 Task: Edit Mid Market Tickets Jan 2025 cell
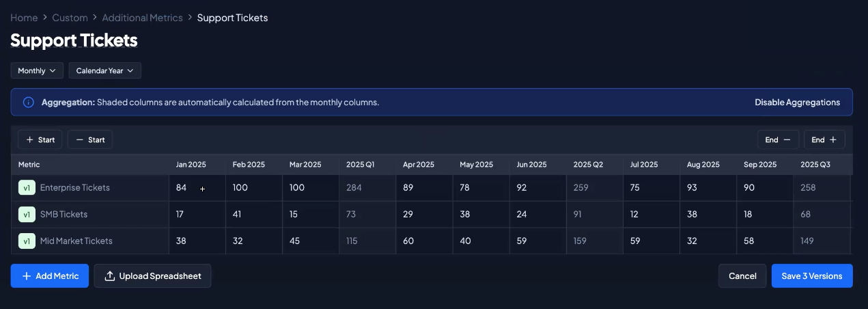tap(197, 241)
